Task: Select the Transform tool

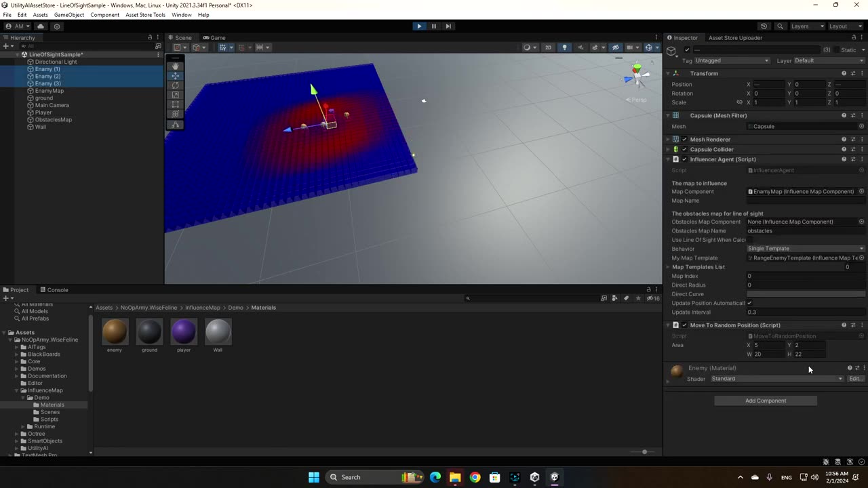Action: click(x=176, y=114)
